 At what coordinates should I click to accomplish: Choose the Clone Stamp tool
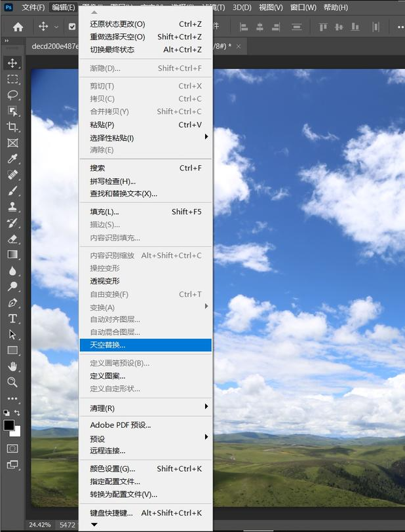12,206
